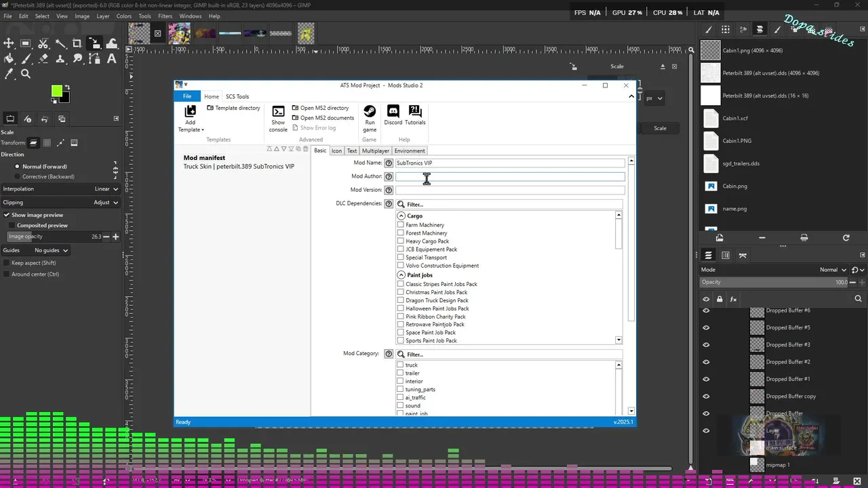Check the Halloween Paint Jobs Pack checkbox

(400, 308)
